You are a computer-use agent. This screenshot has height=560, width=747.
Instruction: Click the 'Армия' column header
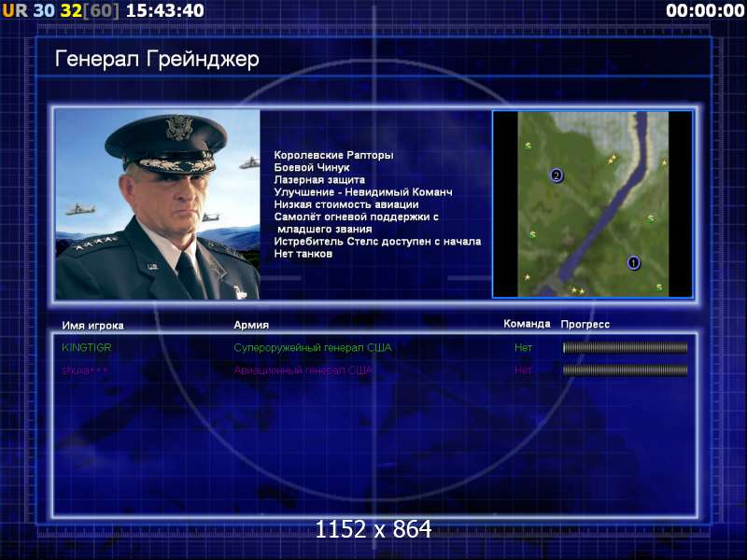pos(251,325)
